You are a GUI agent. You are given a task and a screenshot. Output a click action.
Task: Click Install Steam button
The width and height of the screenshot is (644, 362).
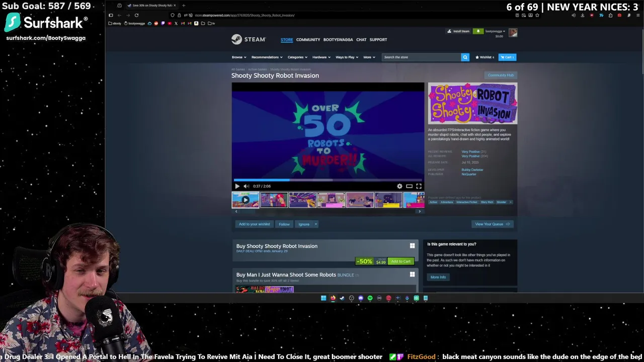point(458,31)
